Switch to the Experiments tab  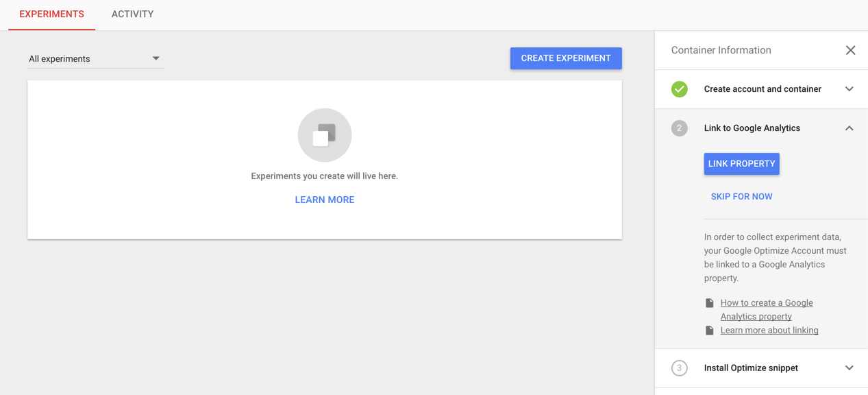pyautogui.click(x=51, y=14)
